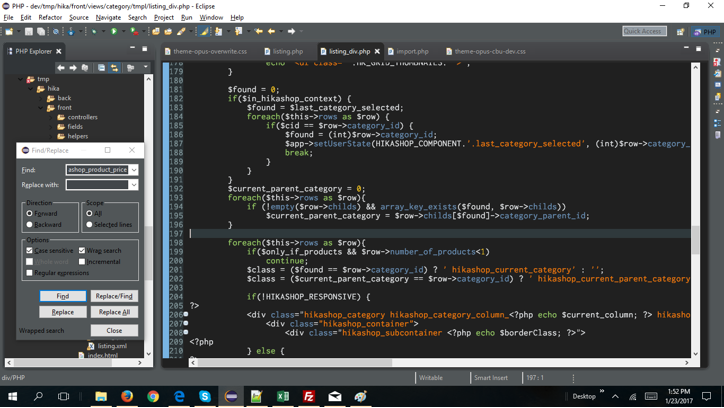Click the Search flashlight icon
This screenshot has width=724, height=408.
pyautogui.click(x=181, y=31)
